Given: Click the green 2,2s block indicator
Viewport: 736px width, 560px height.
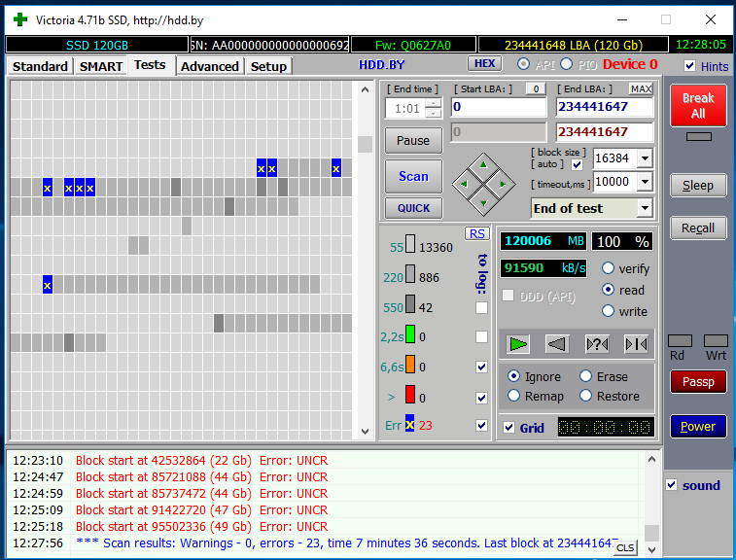Looking at the screenshot, I should (x=409, y=334).
